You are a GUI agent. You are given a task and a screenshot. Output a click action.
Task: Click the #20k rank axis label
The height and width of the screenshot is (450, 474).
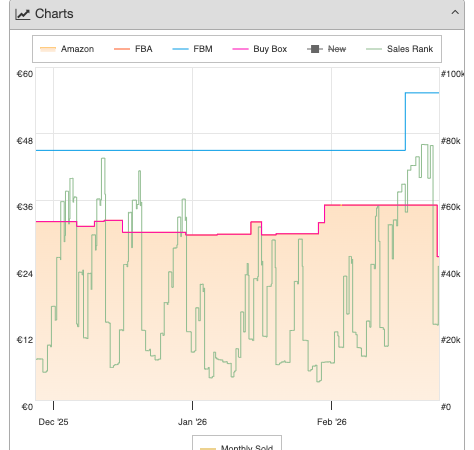tap(450, 340)
